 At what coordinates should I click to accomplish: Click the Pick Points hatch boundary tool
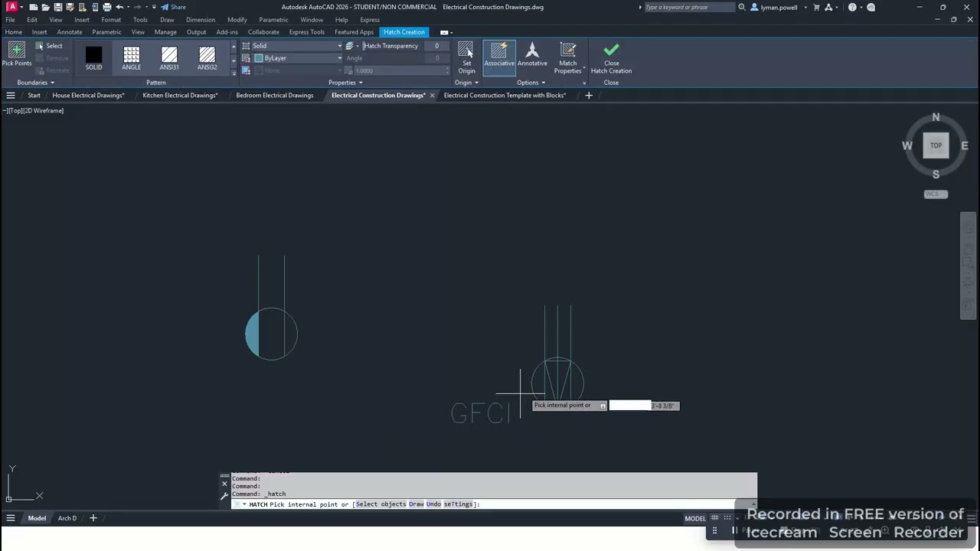click(x=16, y=55)
